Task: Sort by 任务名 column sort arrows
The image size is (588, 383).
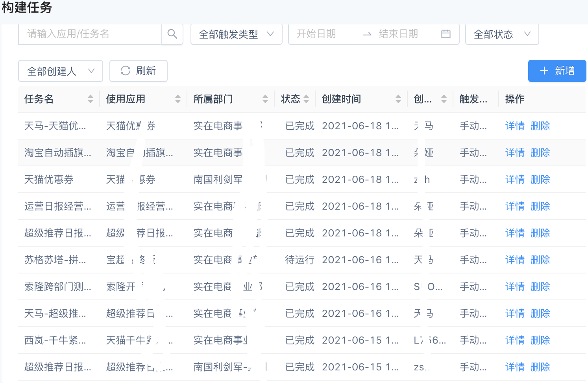Action: click(91, 99)
